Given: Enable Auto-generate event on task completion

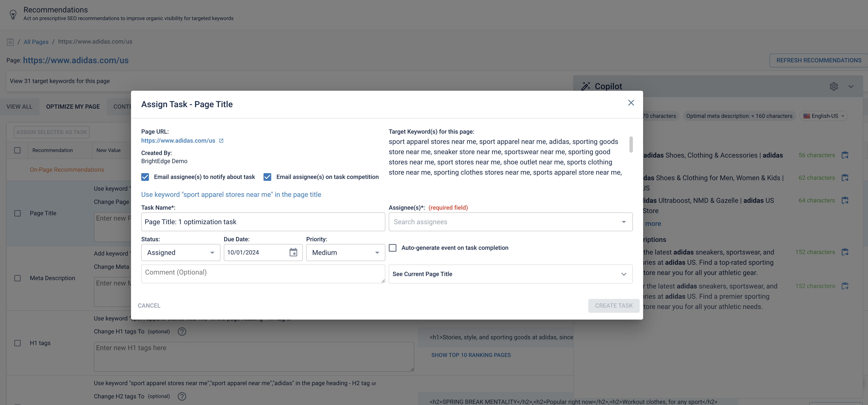Looking at the screenshot, I should (x=393, y=248).
